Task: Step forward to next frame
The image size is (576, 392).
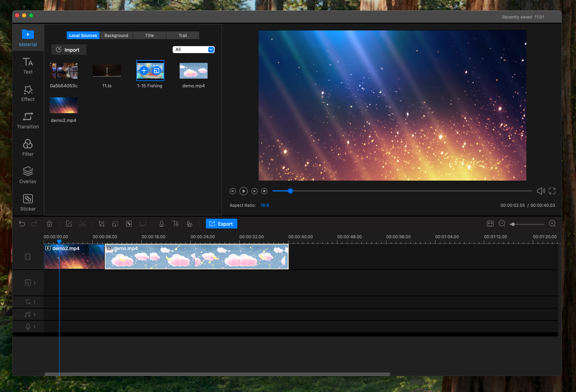Action: pos(254,191)
